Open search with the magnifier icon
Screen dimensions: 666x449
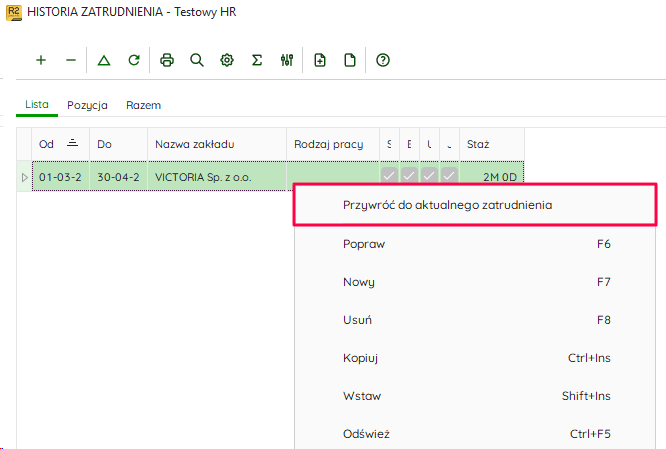point(197,60)
